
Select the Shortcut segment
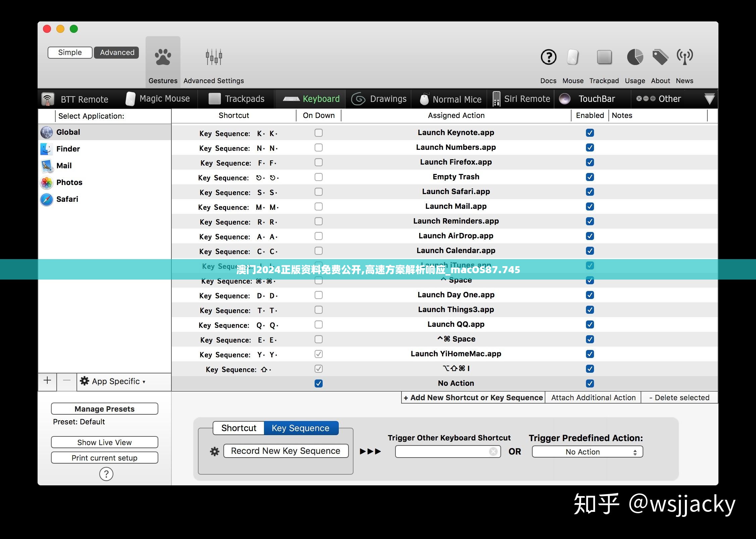tap(239, 428)
